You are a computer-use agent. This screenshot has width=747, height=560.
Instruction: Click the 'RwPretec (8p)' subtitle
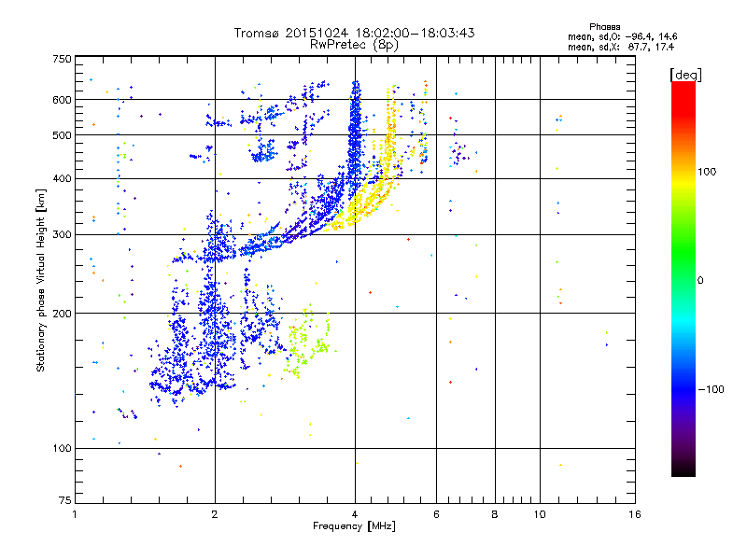tap(354, 45)
